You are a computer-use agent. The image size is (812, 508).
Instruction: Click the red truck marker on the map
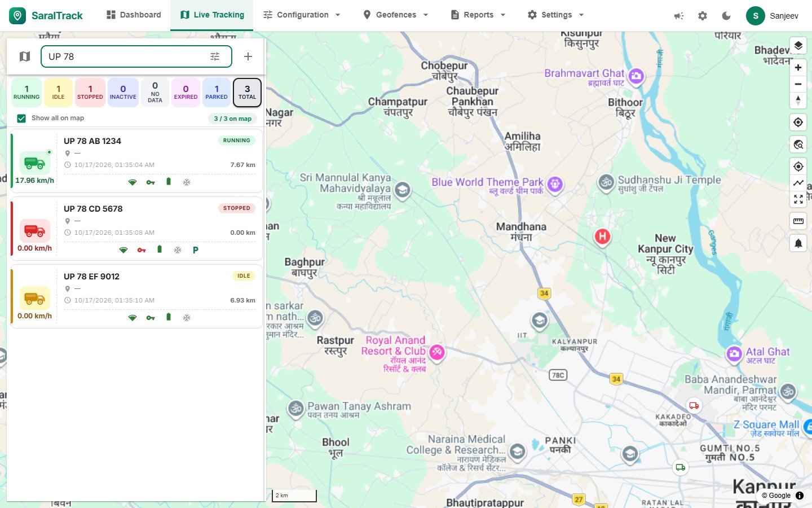coord(694,405)
